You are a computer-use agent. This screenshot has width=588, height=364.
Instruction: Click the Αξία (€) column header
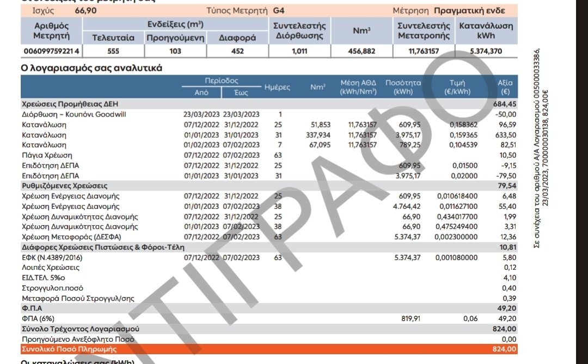coord(505,87)
